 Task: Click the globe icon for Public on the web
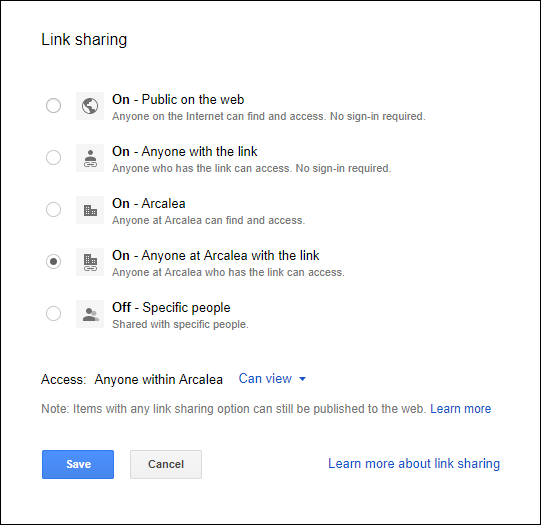click(90, 106)
